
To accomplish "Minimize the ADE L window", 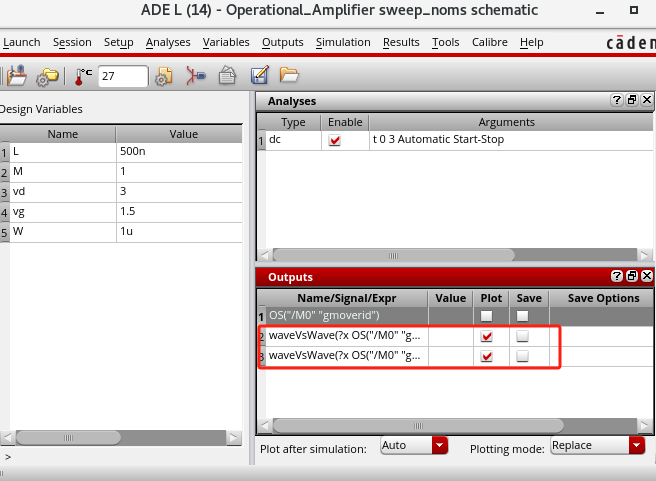I will (x=600, y=12).
